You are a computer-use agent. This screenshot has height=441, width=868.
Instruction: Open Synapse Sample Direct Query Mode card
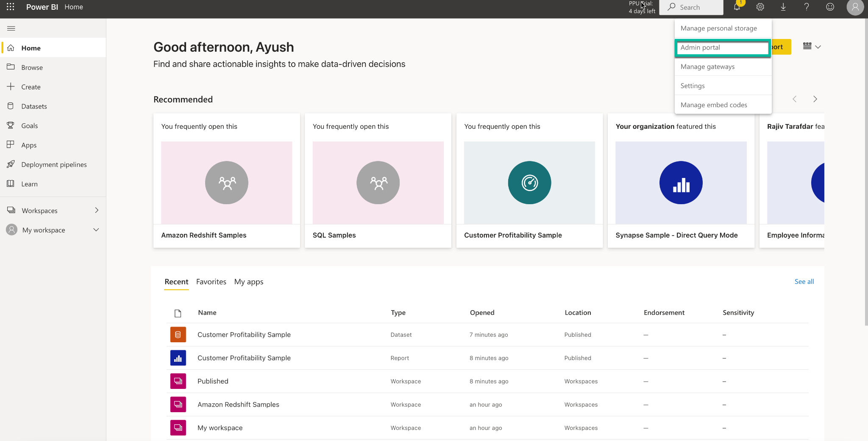[681, 180]
